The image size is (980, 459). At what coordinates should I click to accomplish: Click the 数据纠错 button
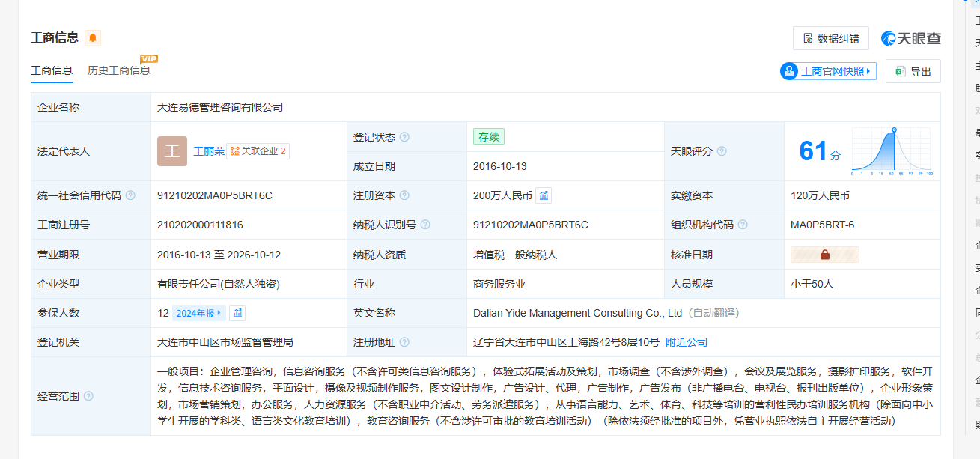[830, 38]
